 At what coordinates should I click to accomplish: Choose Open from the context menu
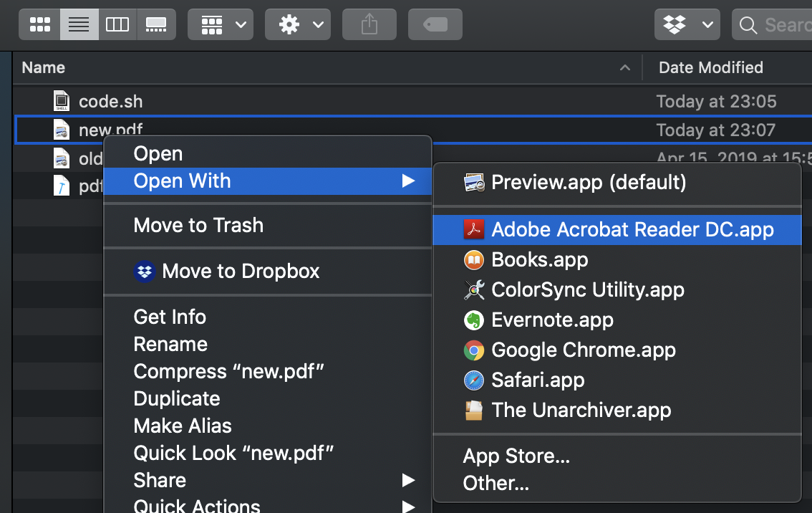(x=267, y=153)
